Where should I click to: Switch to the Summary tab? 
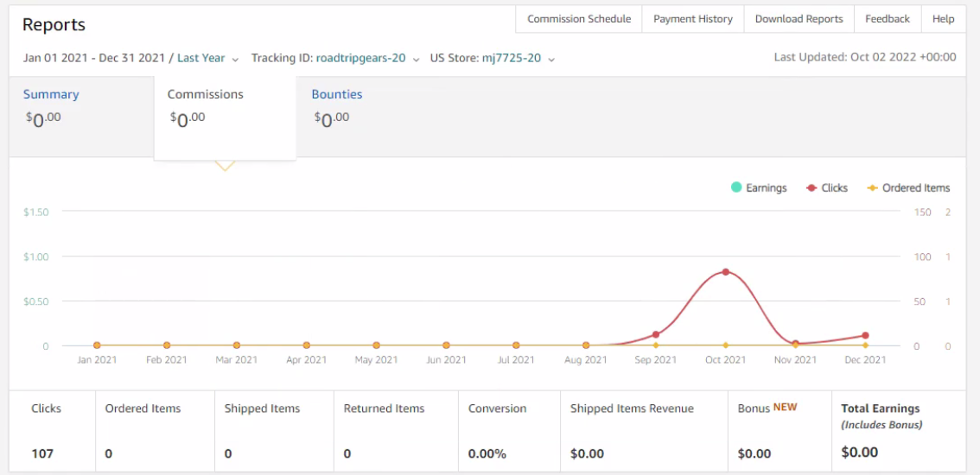pos(51,94)
